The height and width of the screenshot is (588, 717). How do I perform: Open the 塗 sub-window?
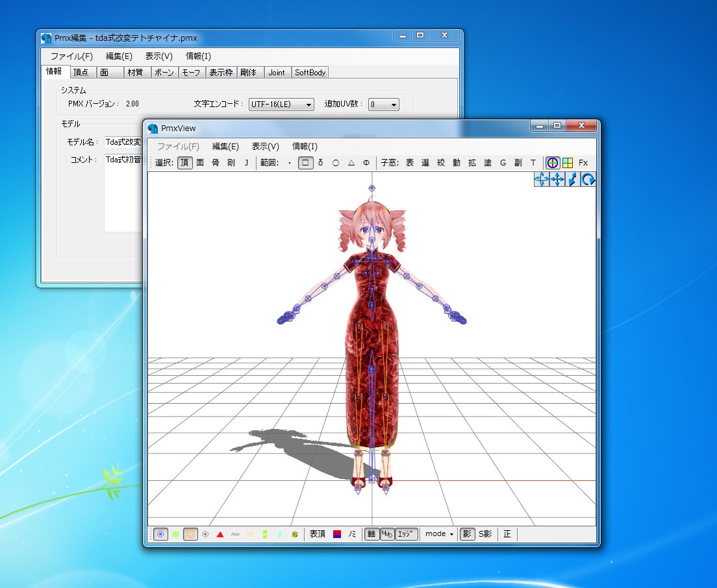(x=488, y=163)
